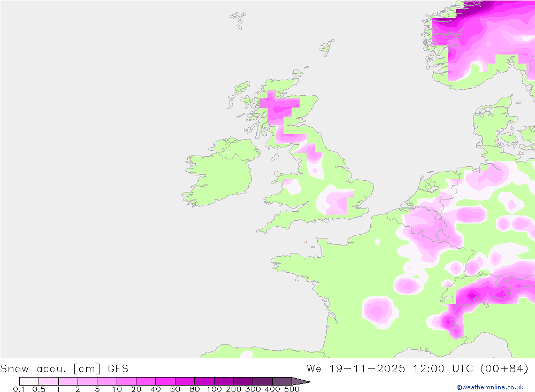Select the 100–200 cm legend swatch
535x392 pixels.
point(224,381)
